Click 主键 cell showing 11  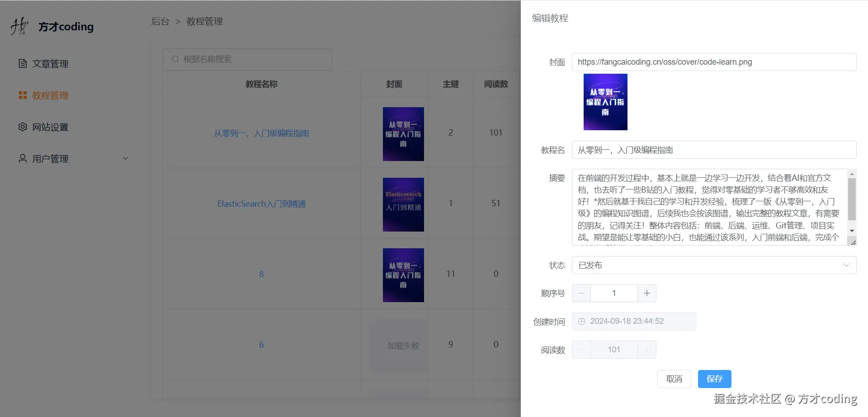pyautogui.click(x=451, y=274)
